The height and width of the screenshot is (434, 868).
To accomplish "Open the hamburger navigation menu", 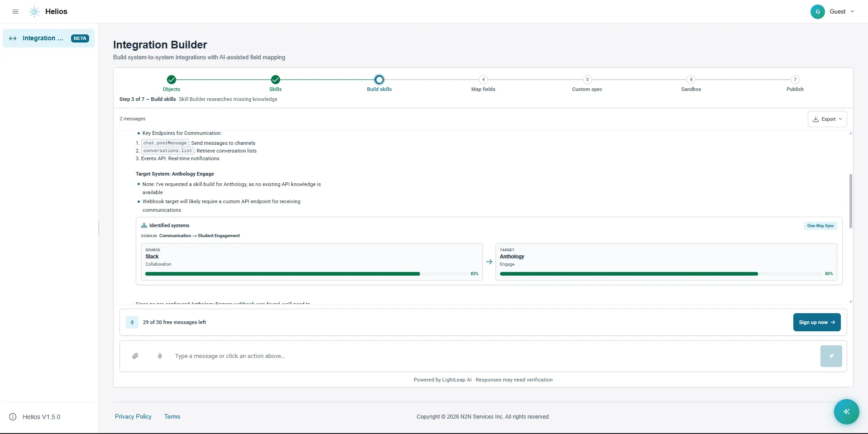I will (15, 11).
